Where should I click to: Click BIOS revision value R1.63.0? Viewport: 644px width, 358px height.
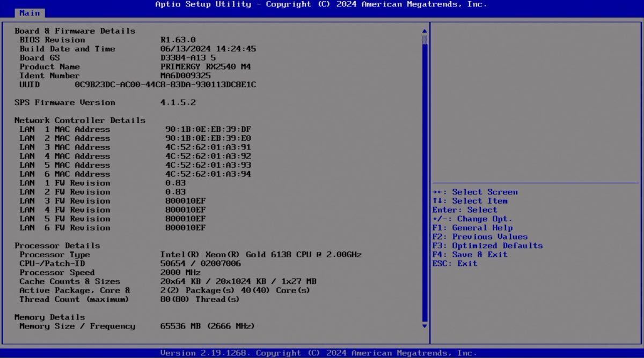coord(178,40)
